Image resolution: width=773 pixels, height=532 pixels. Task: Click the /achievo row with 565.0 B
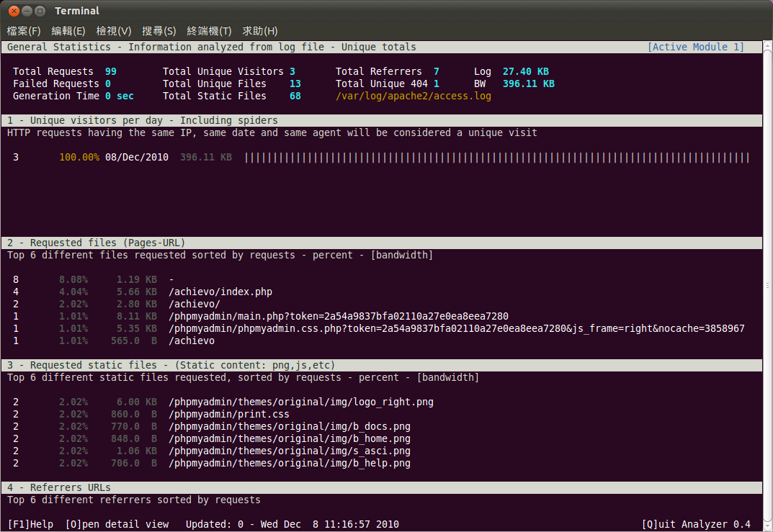[x=382, y=341]
